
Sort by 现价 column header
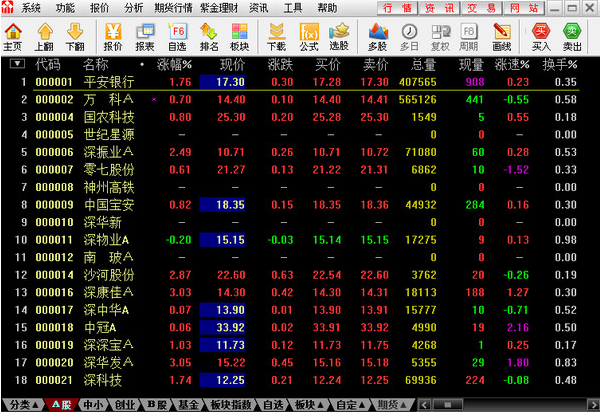(232, 65)
